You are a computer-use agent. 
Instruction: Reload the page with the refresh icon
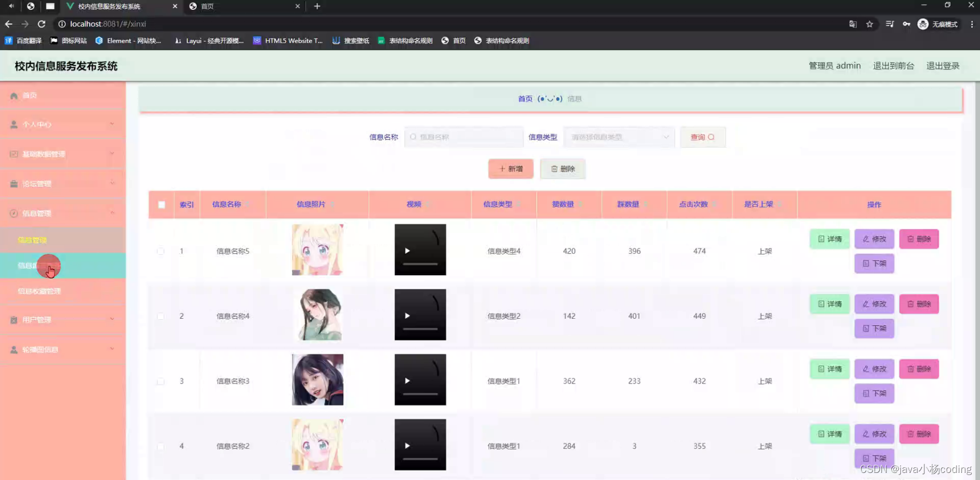41,24
